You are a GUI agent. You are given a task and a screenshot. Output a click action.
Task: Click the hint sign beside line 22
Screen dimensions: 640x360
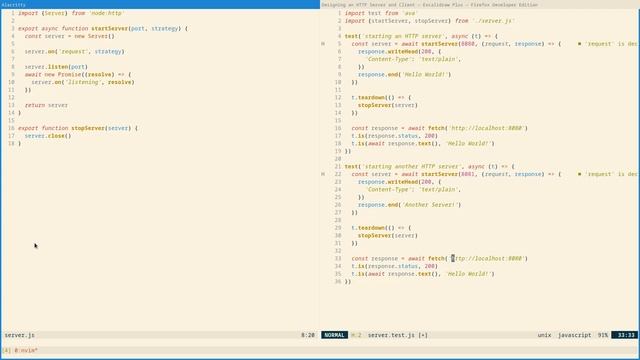click(323, 174)
